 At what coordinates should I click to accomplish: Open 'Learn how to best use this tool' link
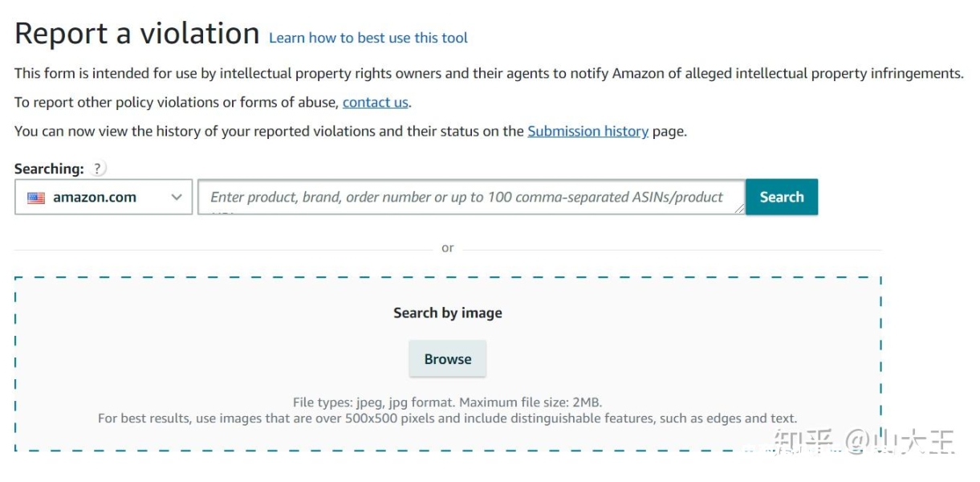368,38
